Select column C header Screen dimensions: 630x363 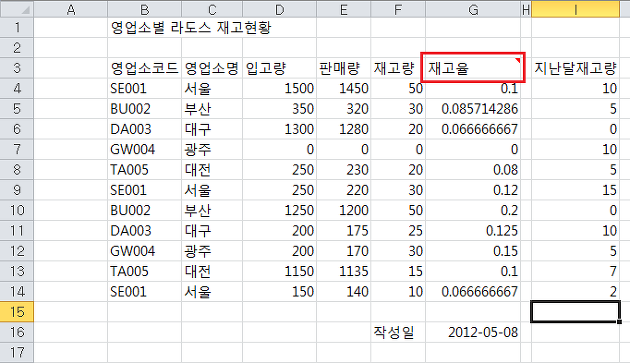tap(212, 9)
